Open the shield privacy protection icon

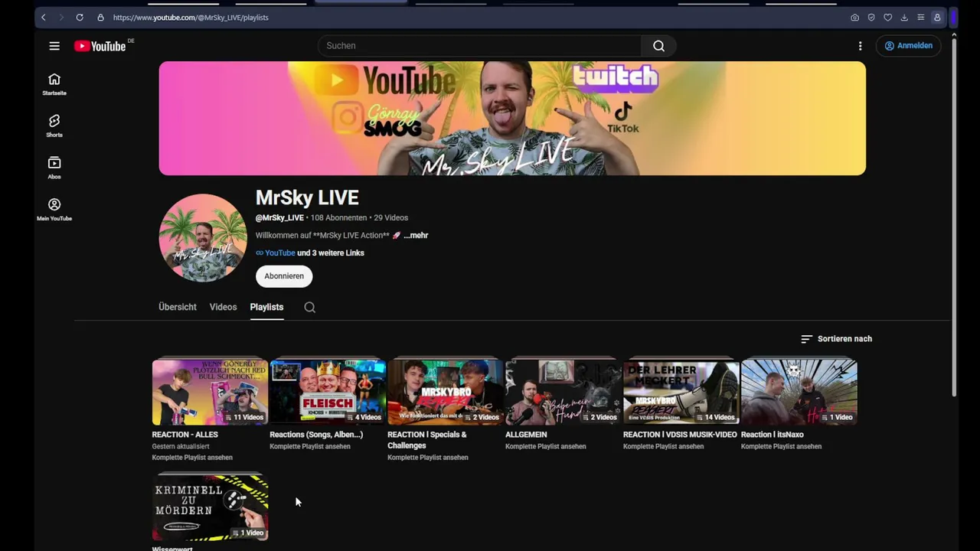pos(871,17)
